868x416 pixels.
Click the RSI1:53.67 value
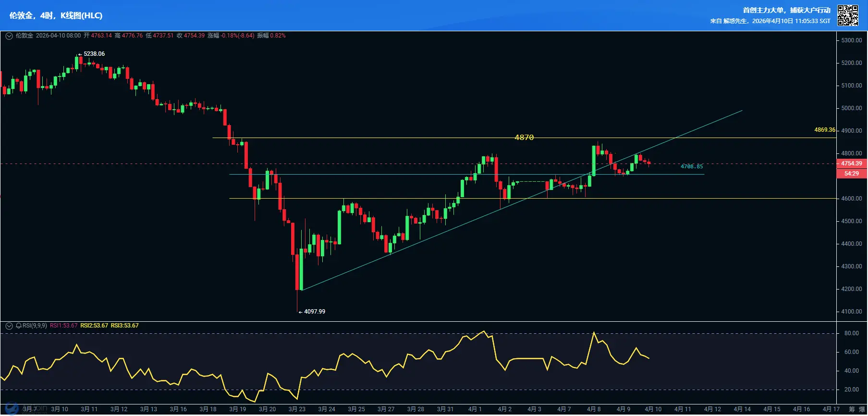coord(63,326)
